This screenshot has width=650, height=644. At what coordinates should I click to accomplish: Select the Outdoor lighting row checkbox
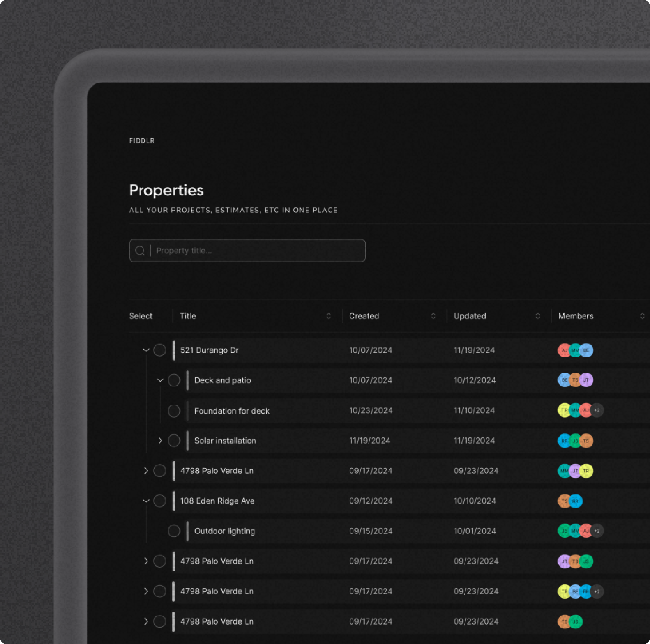pyautogui.click(x=174, y=531)
